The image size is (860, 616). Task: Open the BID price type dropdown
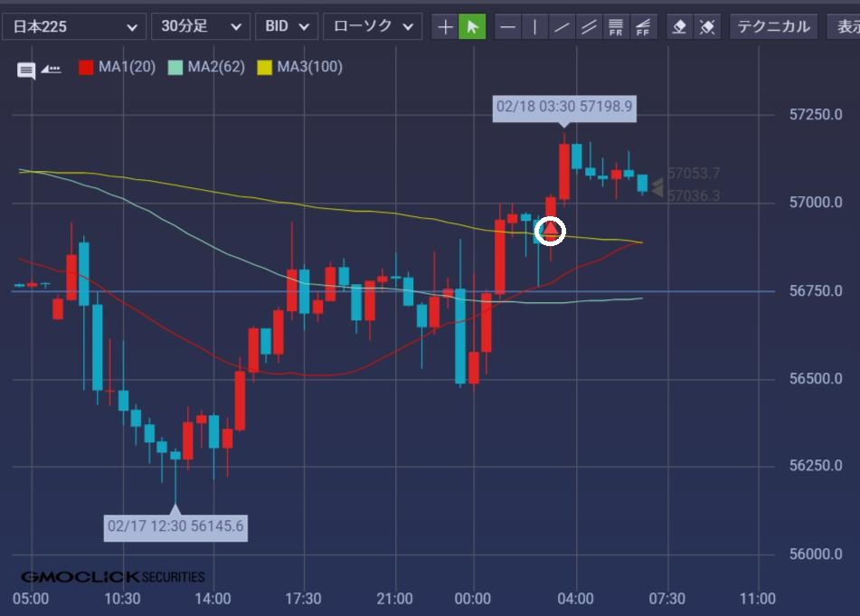tap(286, 26)
